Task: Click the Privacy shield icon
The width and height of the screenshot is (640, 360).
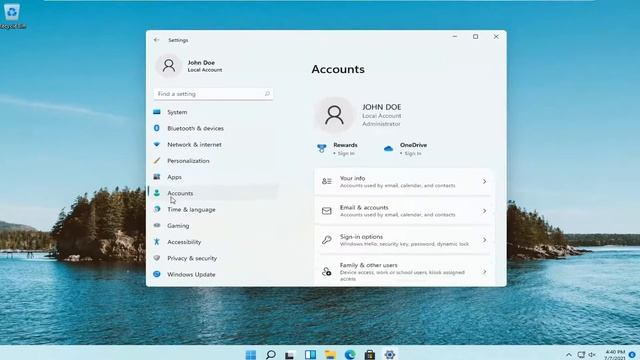Action: click(157, 258)
